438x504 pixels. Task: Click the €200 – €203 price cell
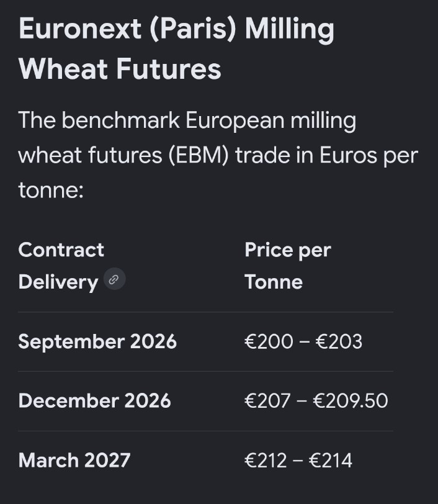pos(303,341)
